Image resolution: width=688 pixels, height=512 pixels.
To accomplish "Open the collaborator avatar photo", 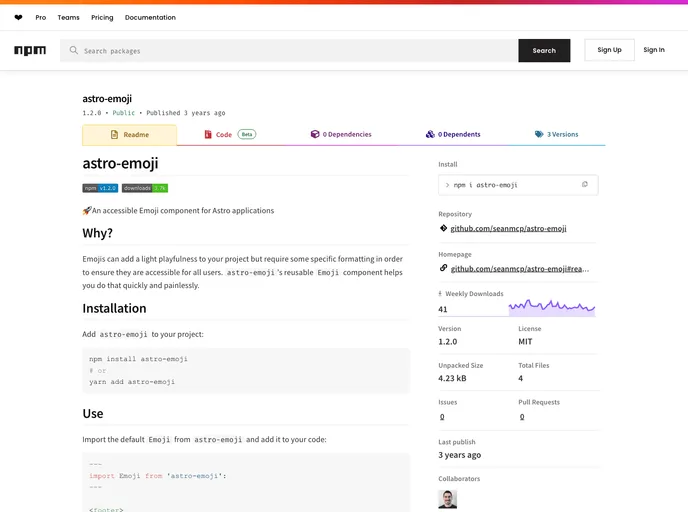I will [x=448, y=499].
